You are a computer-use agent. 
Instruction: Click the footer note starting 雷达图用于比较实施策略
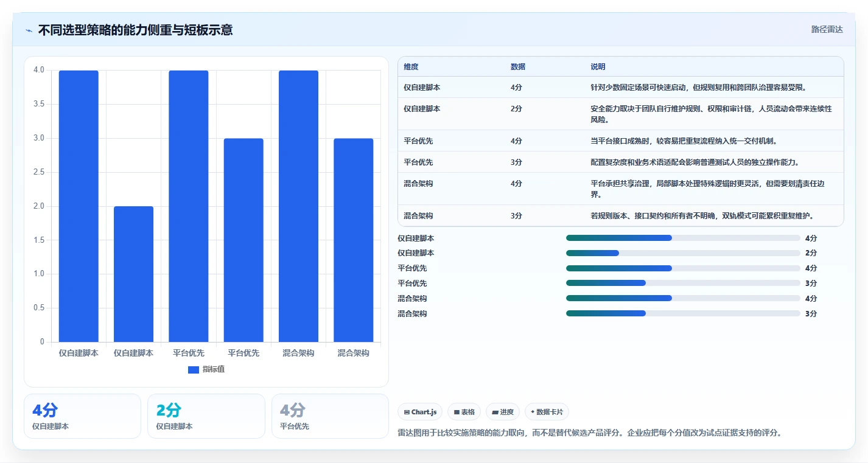point(589,433)
